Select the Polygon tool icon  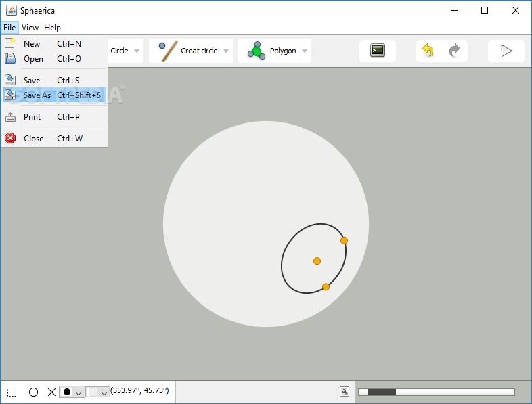coord(257,51)
